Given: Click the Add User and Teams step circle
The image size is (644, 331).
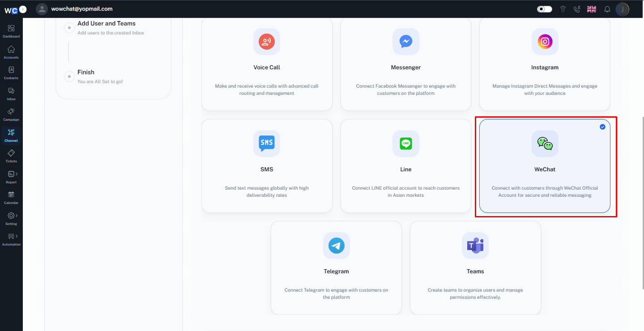Looking at the screenshot, I should (69, 28).
